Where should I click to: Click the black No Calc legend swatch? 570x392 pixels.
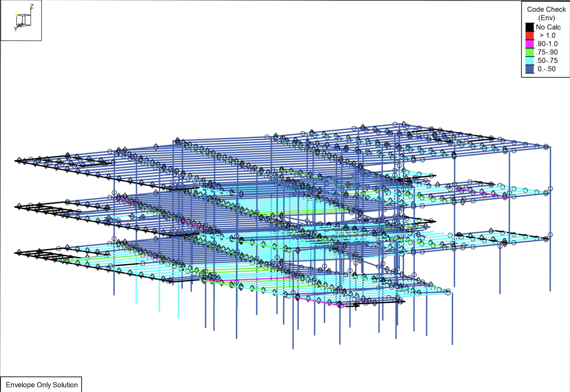[530, 27]
